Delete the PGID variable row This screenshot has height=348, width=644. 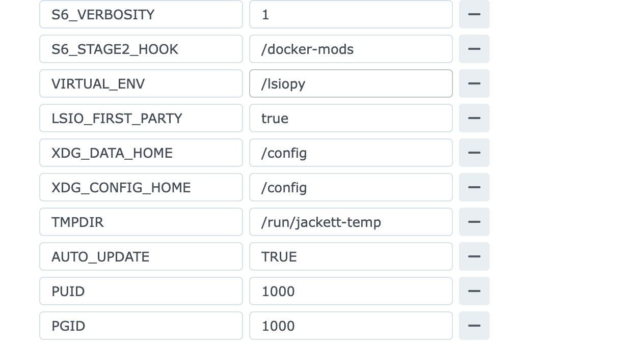click(x=474, y=326)
